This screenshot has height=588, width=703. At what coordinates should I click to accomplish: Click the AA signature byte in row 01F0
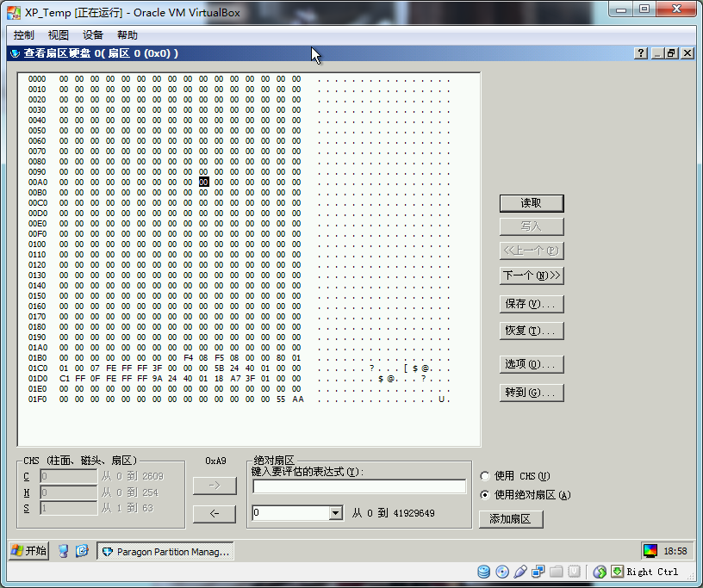pyautogui.click(x=298, y=399)
